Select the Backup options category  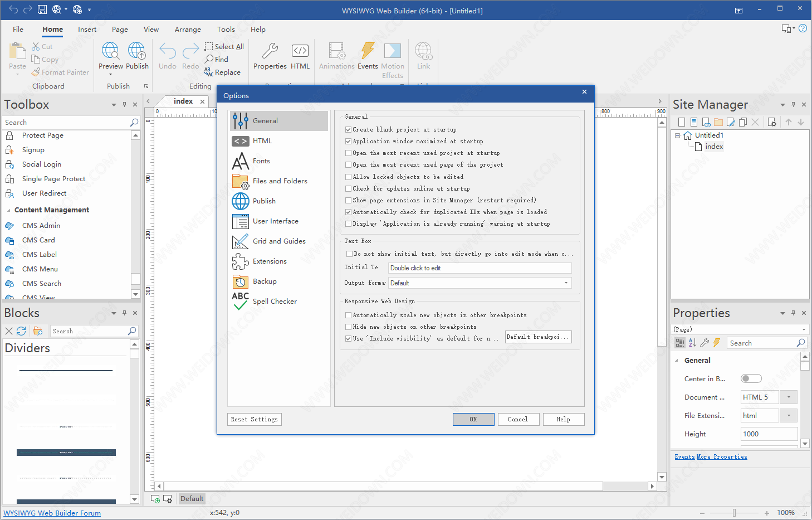pos(265,281)
